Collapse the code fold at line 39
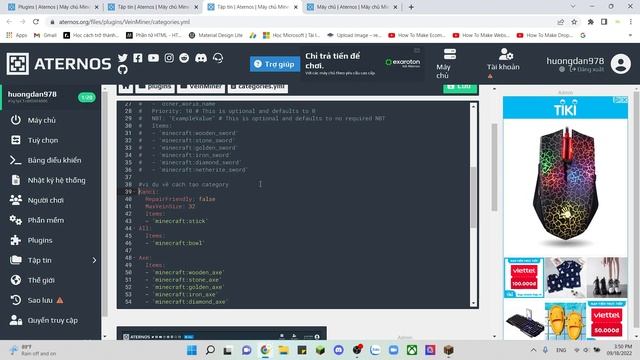The height and width of the screenshot is (360, 640). (x=135, y=192)
